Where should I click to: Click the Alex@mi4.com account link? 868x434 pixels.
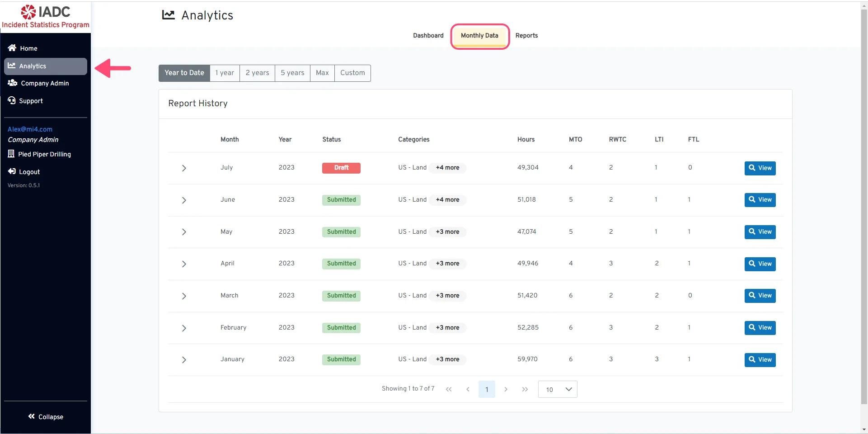30,129
